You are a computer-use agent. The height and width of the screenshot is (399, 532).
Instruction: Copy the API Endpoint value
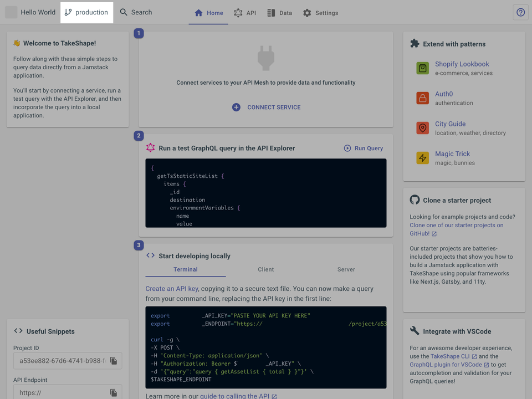[x=114, y=393]
